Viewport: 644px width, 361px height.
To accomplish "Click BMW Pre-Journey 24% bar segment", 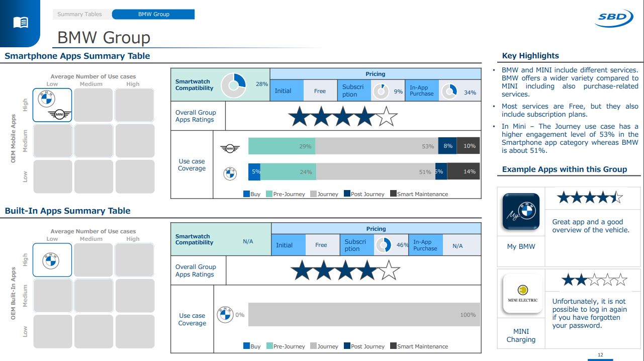I will 288,171.
